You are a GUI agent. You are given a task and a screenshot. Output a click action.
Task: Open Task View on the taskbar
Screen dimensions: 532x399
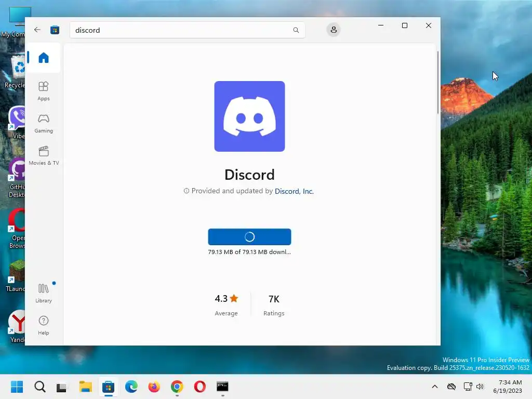62,387
